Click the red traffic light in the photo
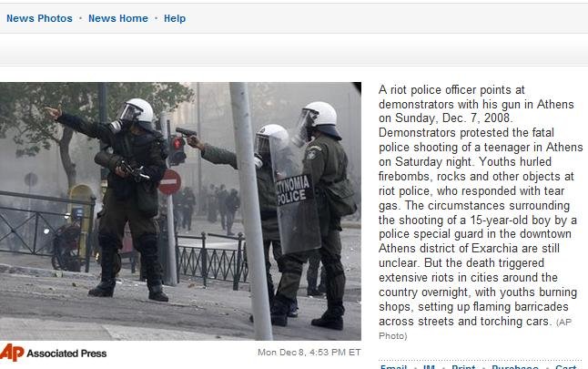 click(177, 149)
